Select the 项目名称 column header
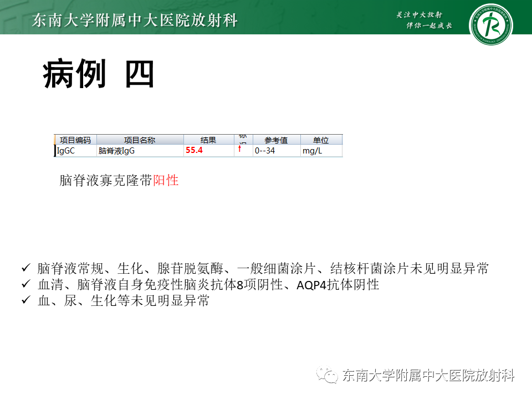 coord(140,140)
